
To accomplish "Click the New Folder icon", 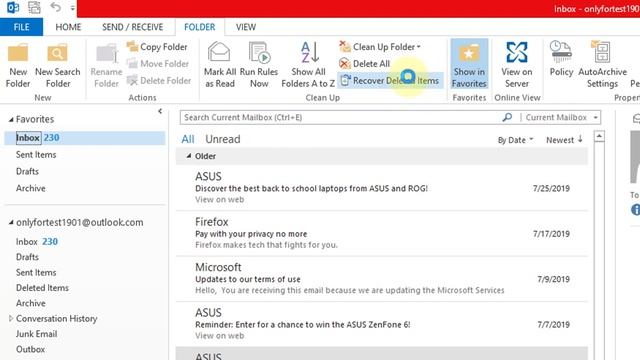I will click(18, 53).
